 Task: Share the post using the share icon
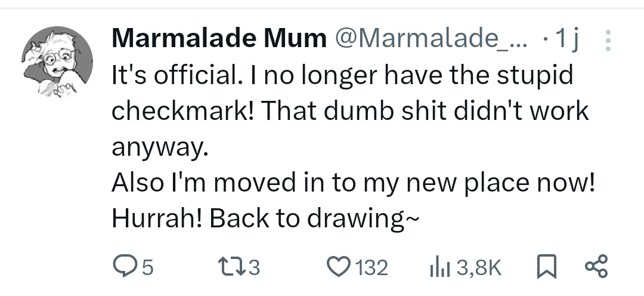coord(596,266)
